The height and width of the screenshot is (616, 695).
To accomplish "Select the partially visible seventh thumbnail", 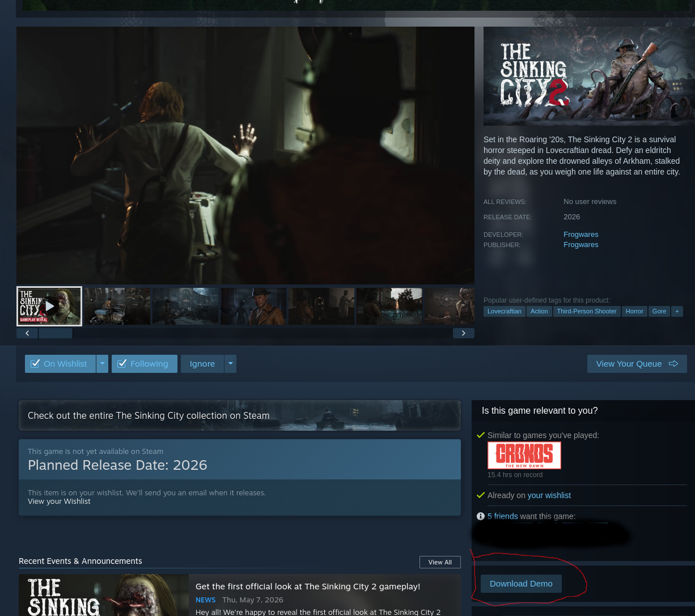I will (x=450, y=306).
